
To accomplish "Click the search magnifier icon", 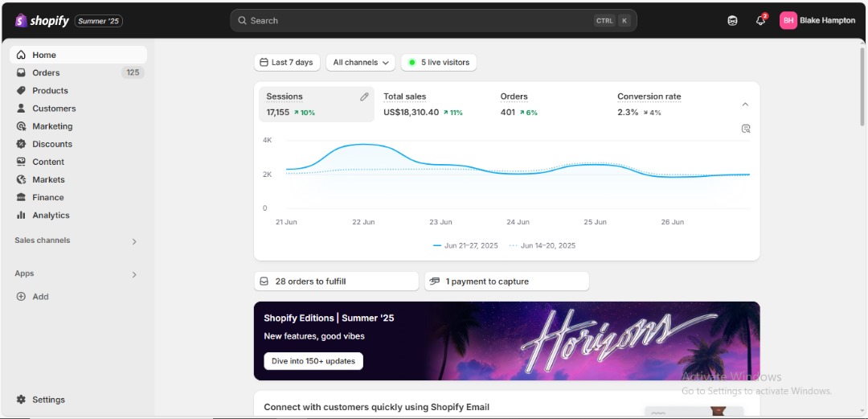I will tap(242, 20).
